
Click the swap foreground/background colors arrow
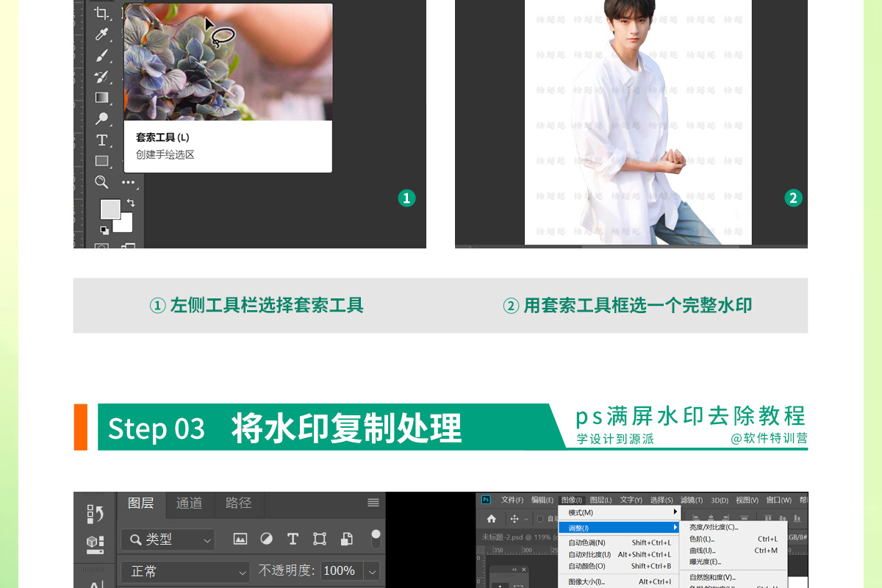tap(130, 203)
